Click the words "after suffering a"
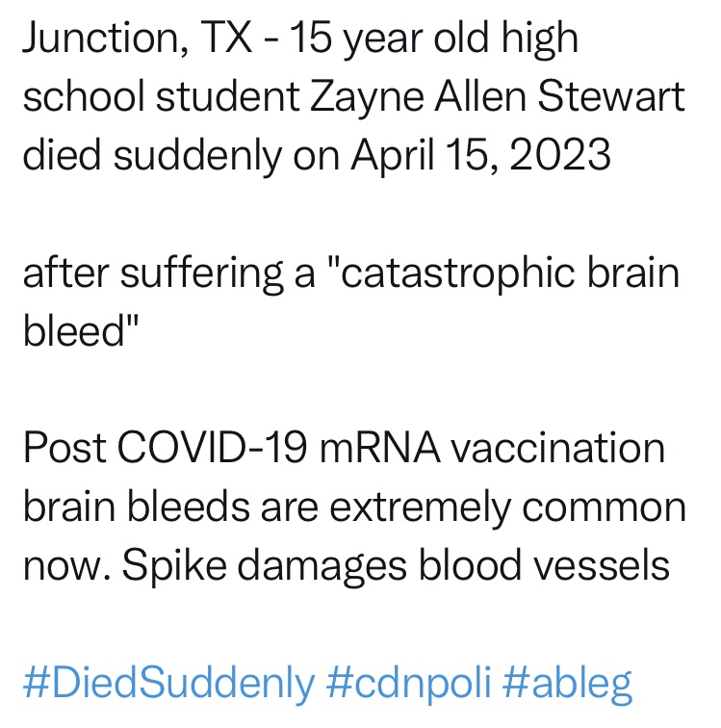Image resolution: width=721 pixels, height=728 pixels. (169, 273)
